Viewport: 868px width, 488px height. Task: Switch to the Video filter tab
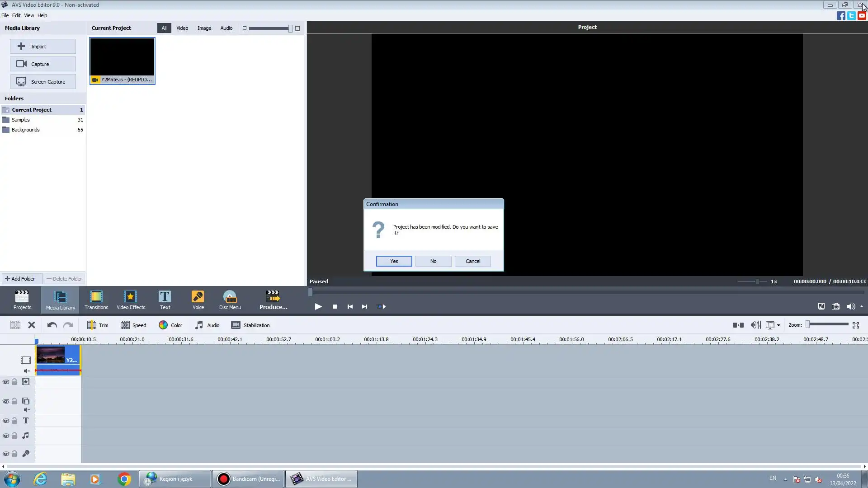[x=182, y=28]
